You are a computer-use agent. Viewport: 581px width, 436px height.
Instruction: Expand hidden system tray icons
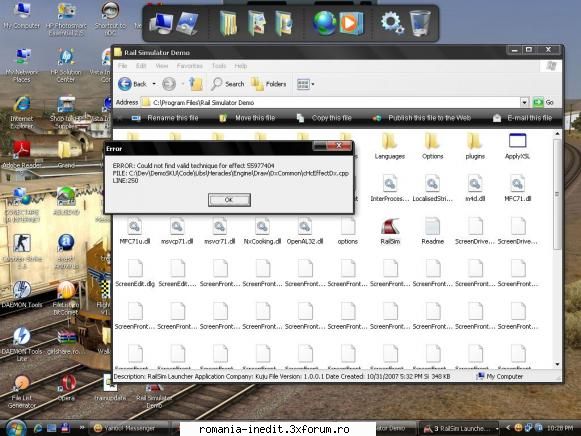[x=508, y=428]
